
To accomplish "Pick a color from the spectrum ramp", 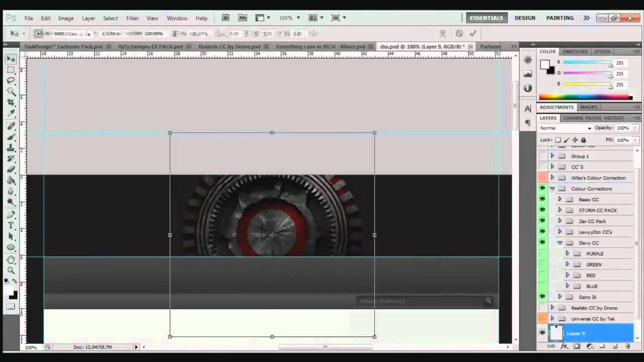I will 585,97.
